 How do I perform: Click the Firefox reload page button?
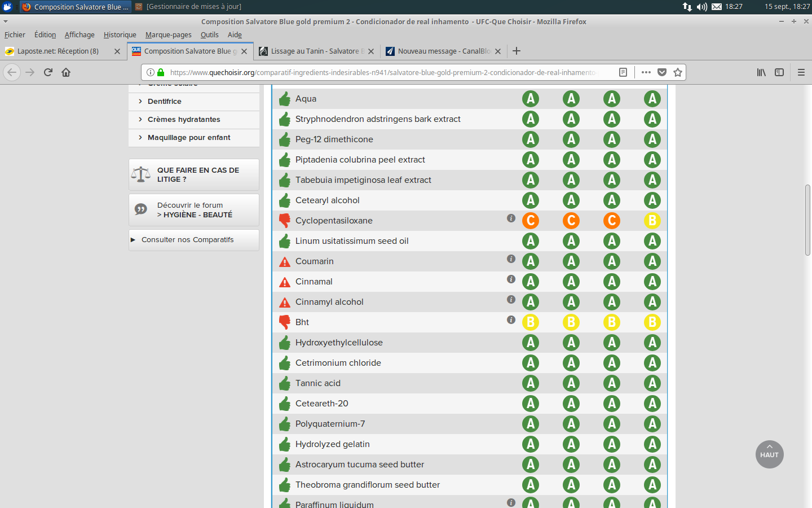[x=48, y=72]
